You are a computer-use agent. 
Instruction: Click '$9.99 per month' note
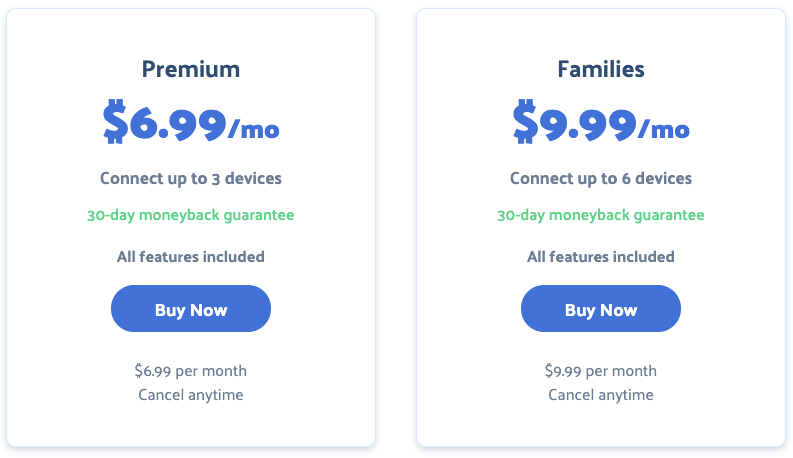tap(601, 371)
